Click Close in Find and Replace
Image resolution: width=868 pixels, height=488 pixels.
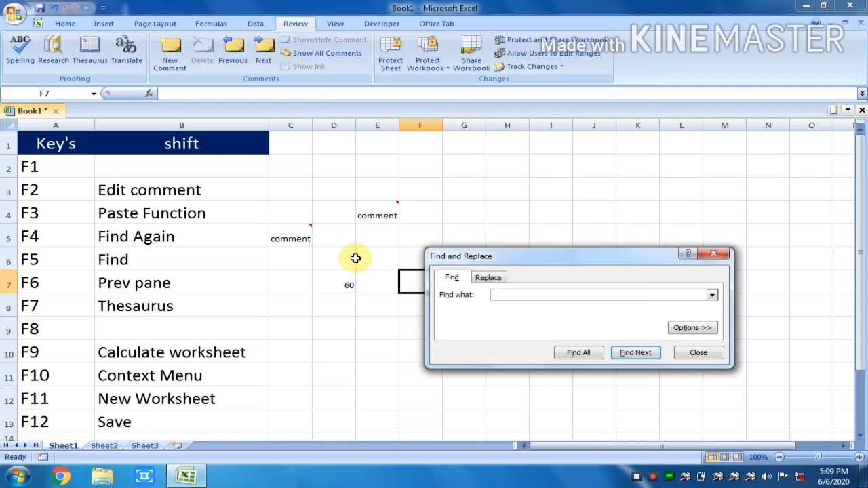pos(698,352)
